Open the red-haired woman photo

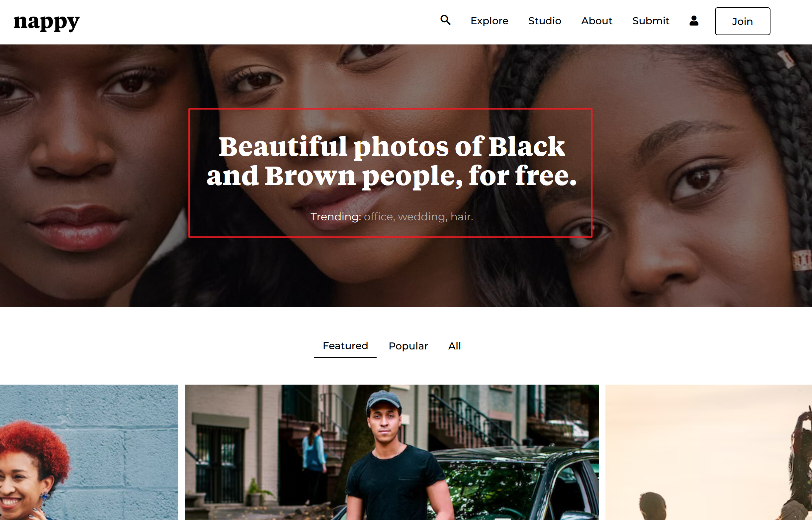(89, 452)
